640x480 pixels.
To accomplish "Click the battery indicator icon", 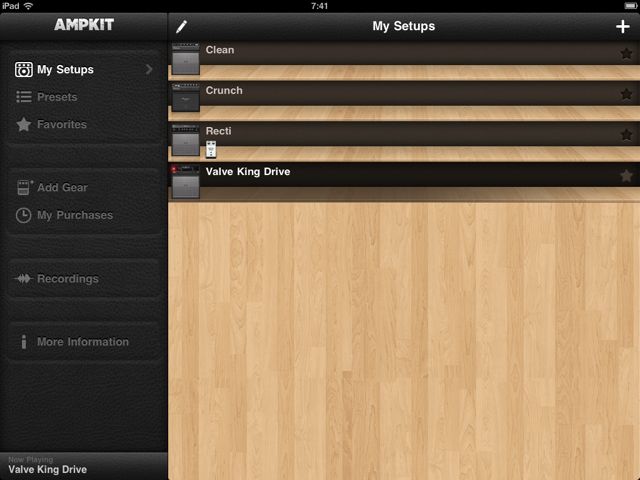I will 630,6.
